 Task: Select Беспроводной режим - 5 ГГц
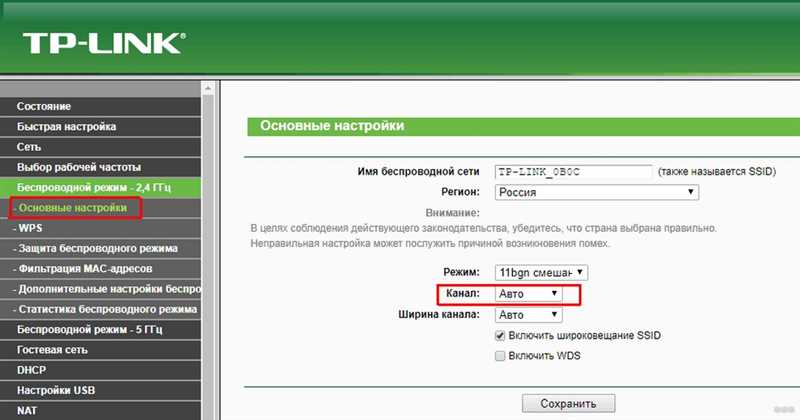pos(101,330)
